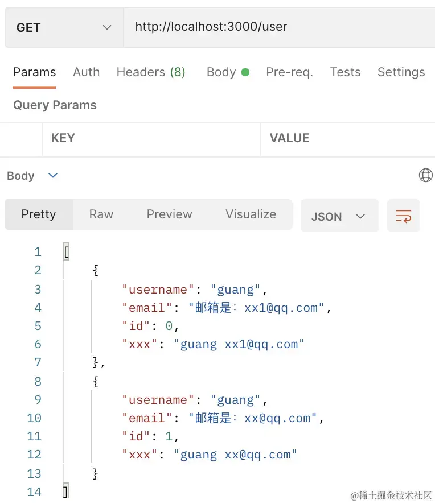Go to the Pre-req. tab
This screenshot has width=435, height=504.
289,72
